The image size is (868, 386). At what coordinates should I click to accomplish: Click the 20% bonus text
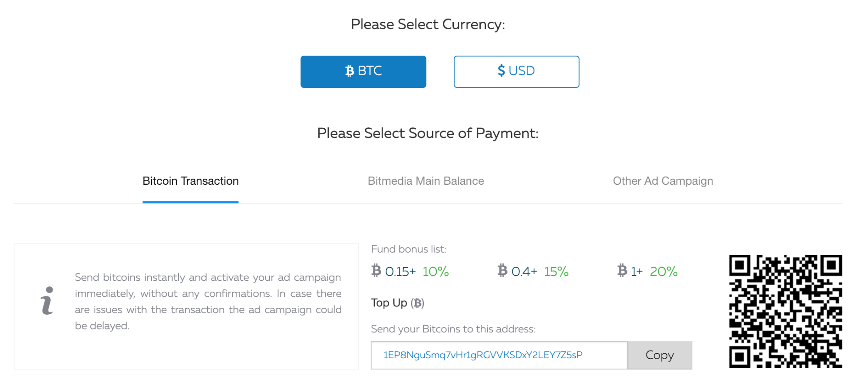tap(663, 272)
